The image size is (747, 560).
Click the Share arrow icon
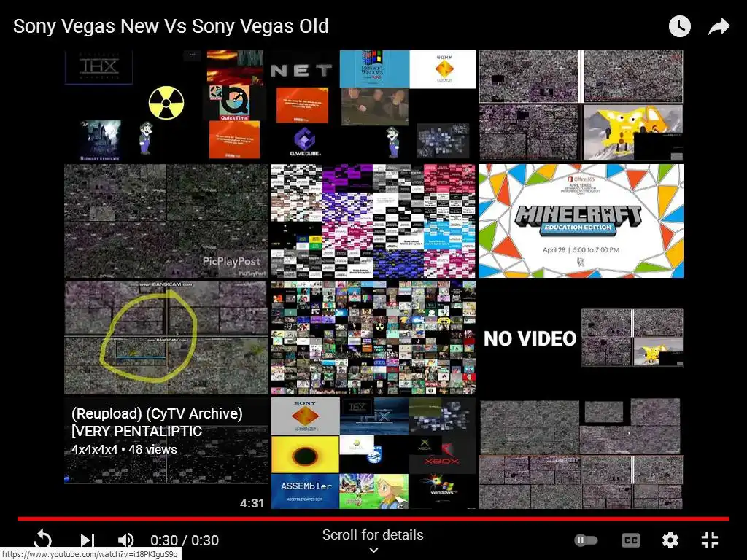point(719,26)
